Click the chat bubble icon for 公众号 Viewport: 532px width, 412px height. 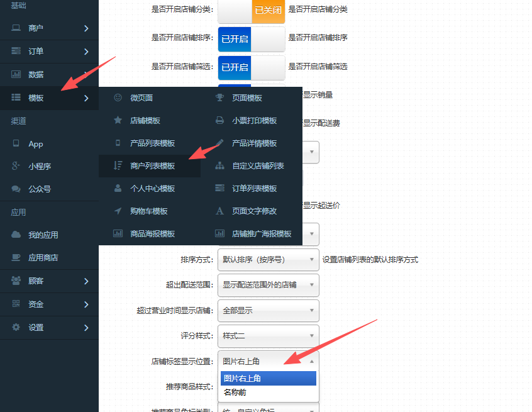pos(16,189)
